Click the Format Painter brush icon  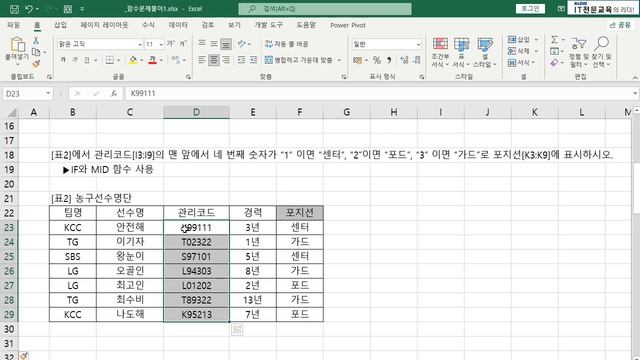tap(36, 63)
